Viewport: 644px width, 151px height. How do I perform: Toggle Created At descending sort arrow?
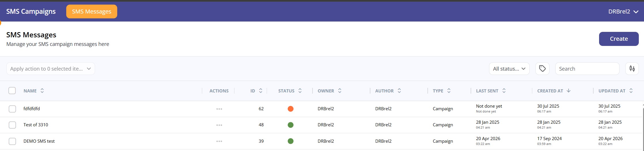click(569, 91)
